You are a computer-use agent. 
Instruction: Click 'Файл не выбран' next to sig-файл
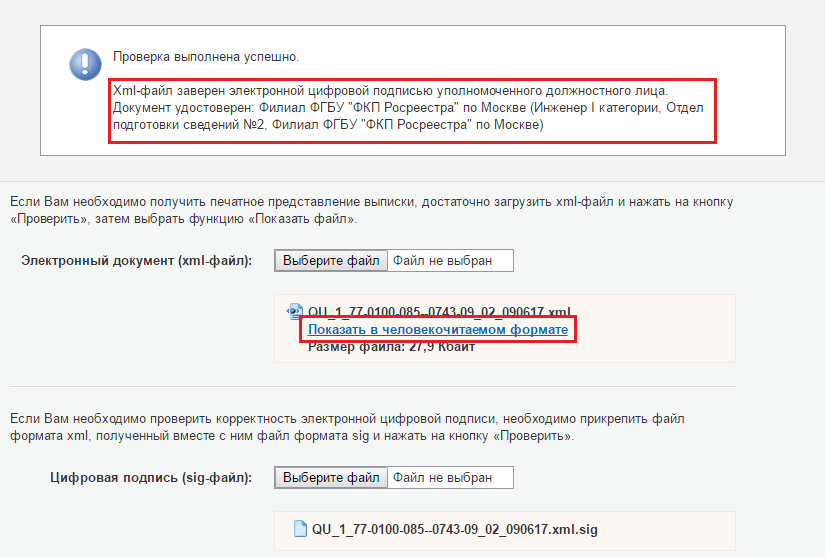click(x=442, y=478)
